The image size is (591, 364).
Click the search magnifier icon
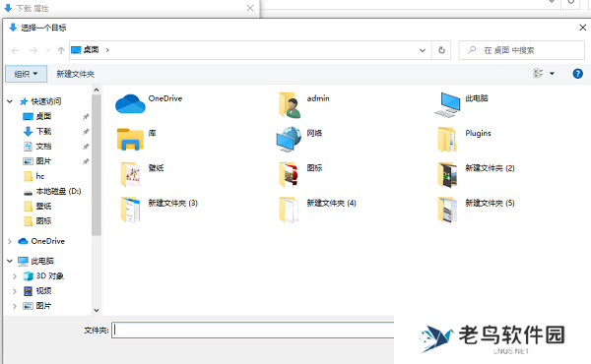(x=472, y=50)
